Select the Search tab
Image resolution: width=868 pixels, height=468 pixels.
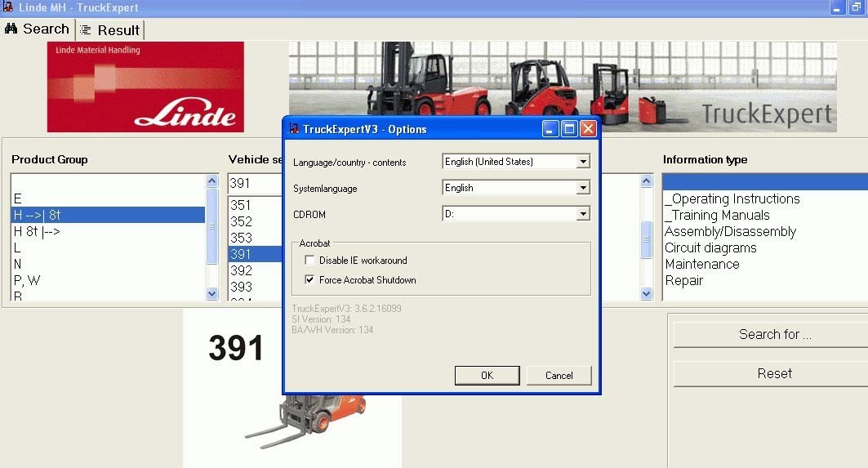38,29
